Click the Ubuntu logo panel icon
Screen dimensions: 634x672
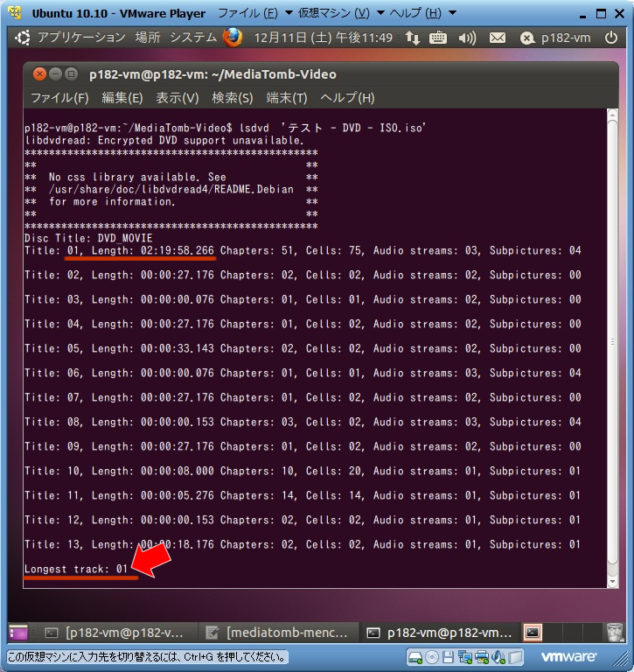point(23,38)
